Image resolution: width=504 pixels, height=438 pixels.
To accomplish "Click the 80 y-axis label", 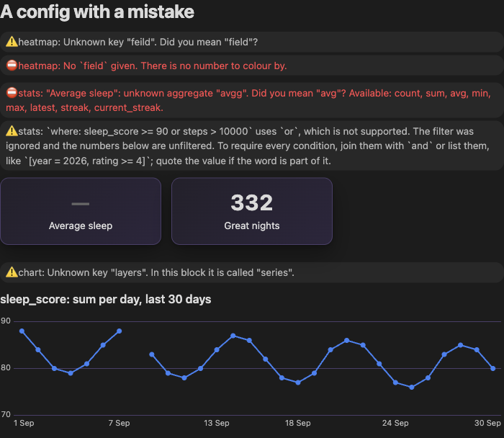I will click(6, 367).
